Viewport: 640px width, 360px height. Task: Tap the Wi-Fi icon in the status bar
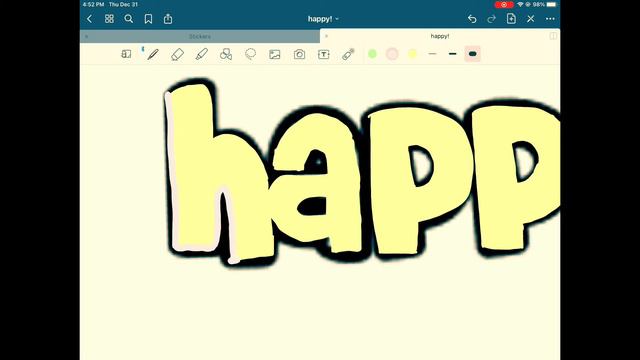click(x=520, y=4)
